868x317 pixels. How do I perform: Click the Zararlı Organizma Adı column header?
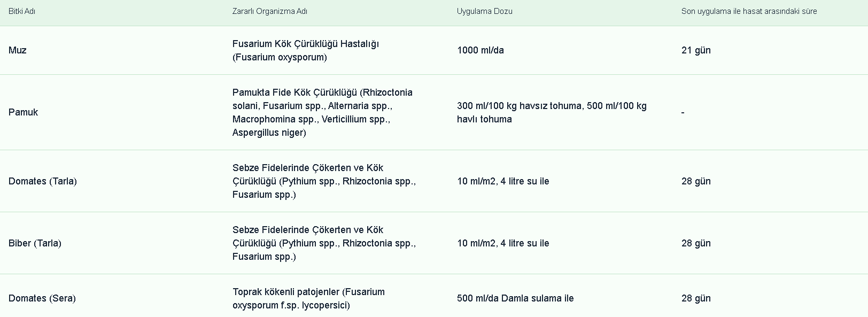click(x=269, y=11)
